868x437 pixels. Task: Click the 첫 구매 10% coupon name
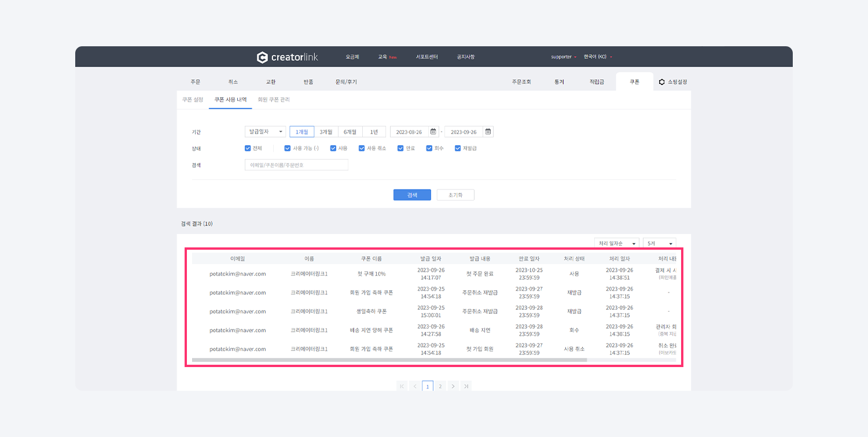click(x=372, y=273)
